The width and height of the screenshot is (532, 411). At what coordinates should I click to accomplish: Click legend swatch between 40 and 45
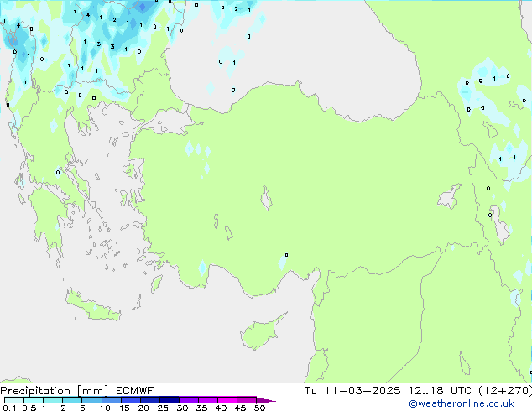(x=227, y=400)
